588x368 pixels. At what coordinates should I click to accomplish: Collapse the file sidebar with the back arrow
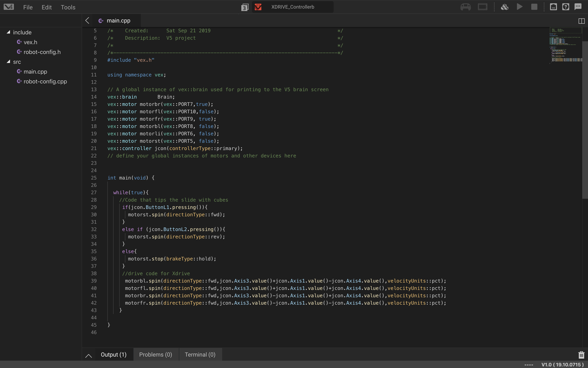pyautogui.click(x=87, y=20)
